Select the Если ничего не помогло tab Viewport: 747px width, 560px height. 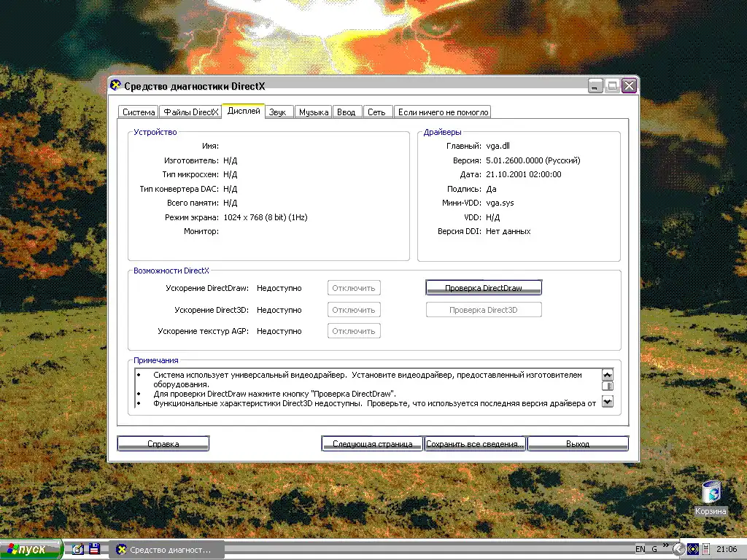pyautogui.click(x=443, y=112)
